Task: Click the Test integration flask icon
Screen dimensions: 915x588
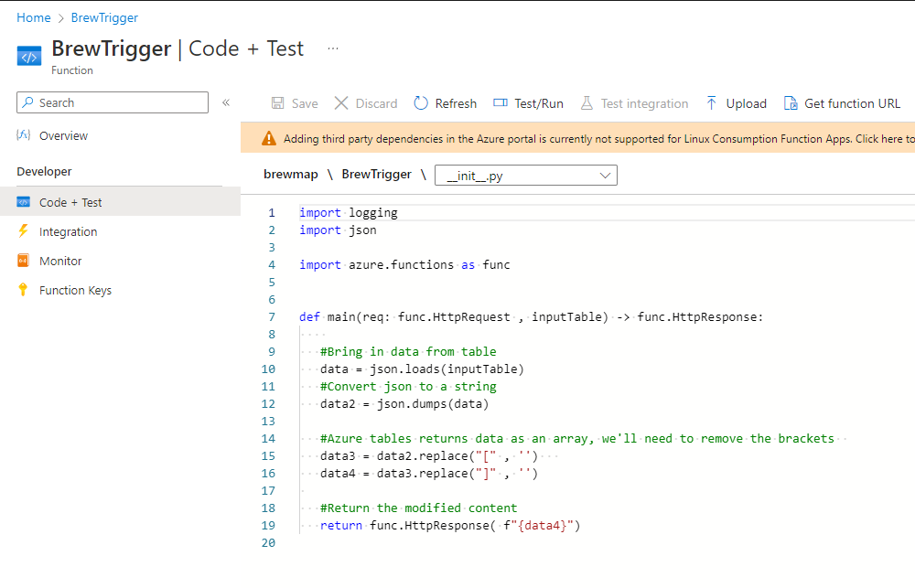Action: point(587,103)
